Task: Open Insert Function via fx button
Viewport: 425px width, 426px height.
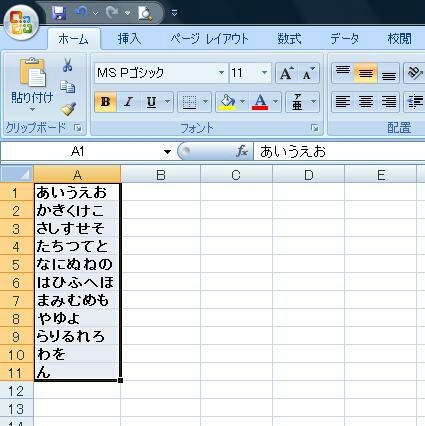Action: tap(242, 152)
